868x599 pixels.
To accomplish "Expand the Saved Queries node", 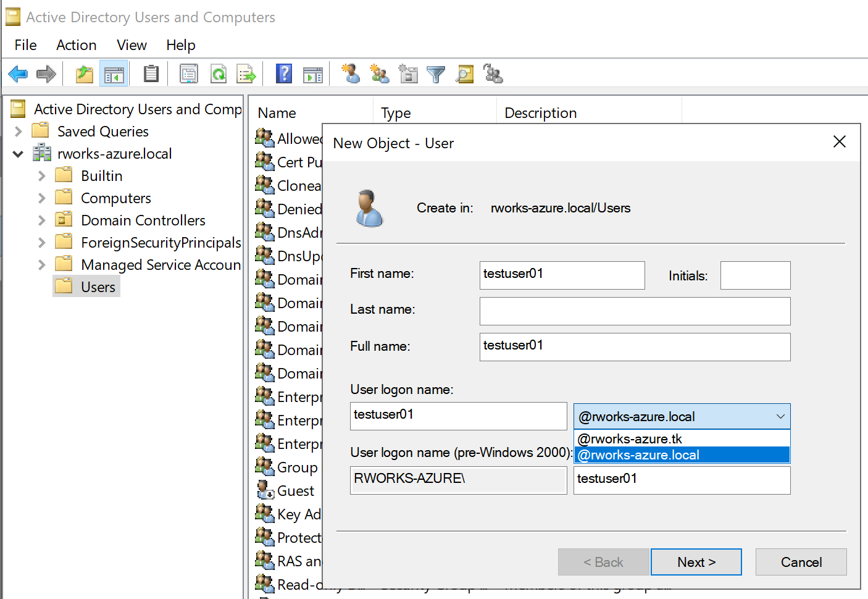I will 19,131.
